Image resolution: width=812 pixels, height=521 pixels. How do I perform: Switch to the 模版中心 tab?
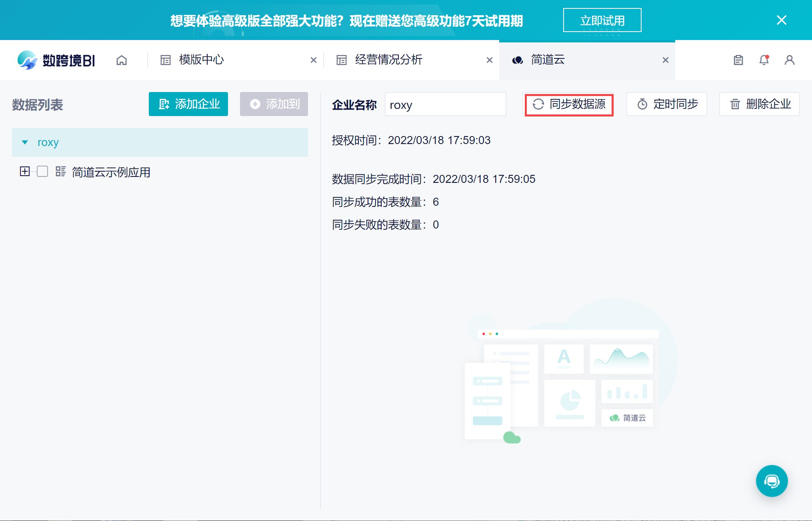(201, 60)
